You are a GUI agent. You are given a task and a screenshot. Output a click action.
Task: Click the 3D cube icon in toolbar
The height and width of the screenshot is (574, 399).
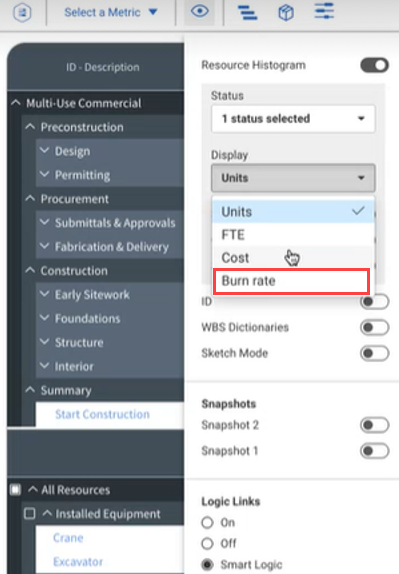[286, 13]
